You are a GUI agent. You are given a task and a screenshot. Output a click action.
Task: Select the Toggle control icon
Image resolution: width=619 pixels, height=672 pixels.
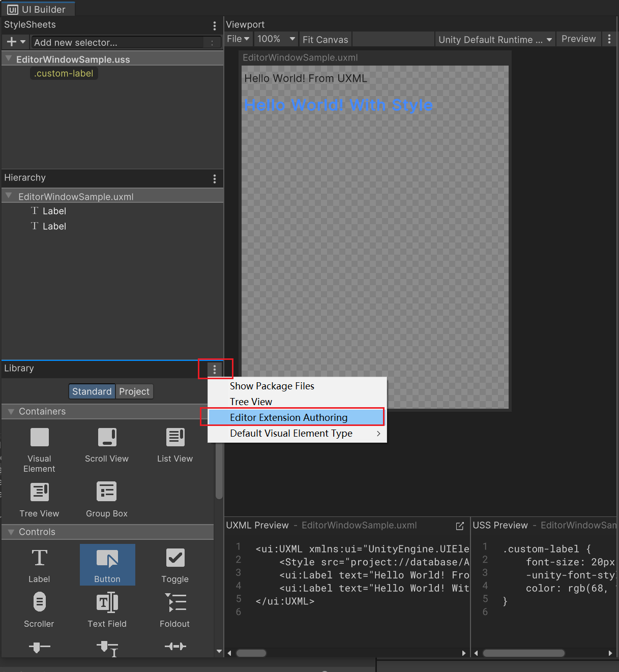click(175, 559)
